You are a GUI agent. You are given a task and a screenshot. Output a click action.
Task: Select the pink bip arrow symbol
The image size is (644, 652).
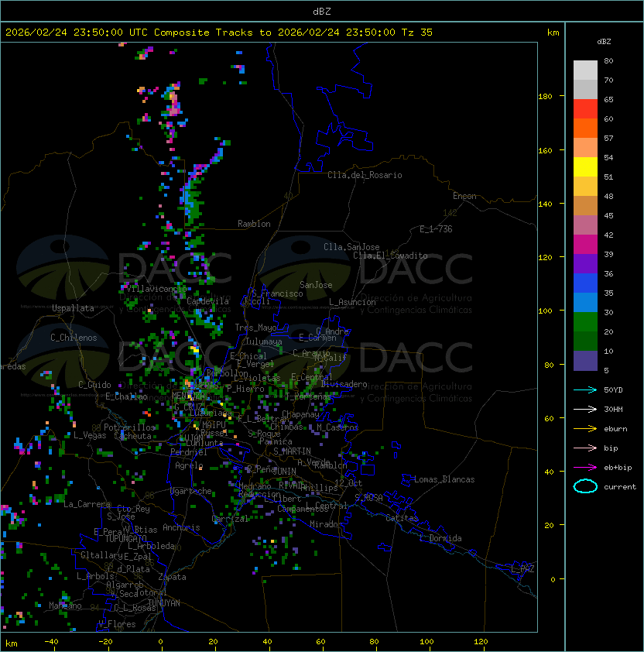pos(585,448)
